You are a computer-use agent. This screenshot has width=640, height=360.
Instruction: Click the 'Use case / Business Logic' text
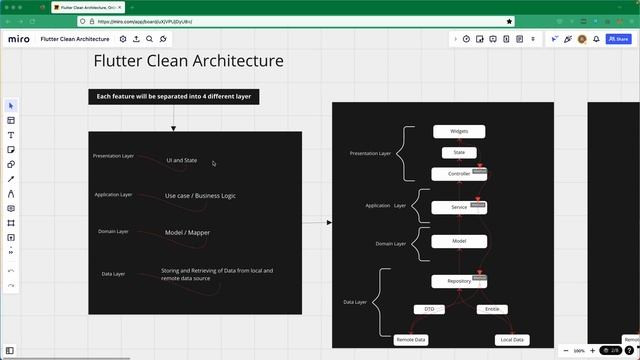(200, 196)
